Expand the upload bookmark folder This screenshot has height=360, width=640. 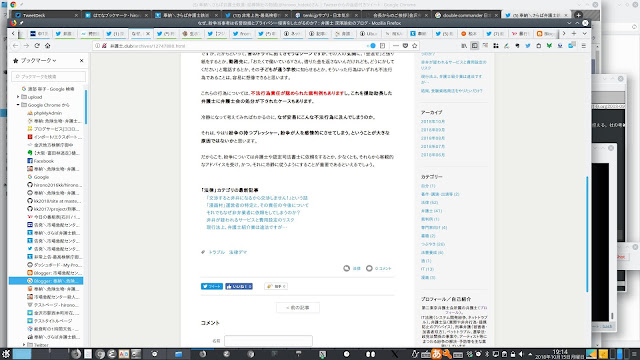(18, 97)
